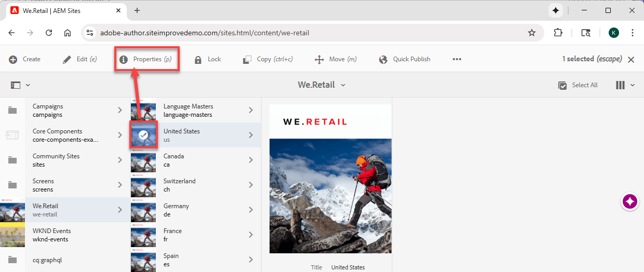Select the Switzerland page thumbnail
The image size is (644, 272).
(x=143, y=185)
